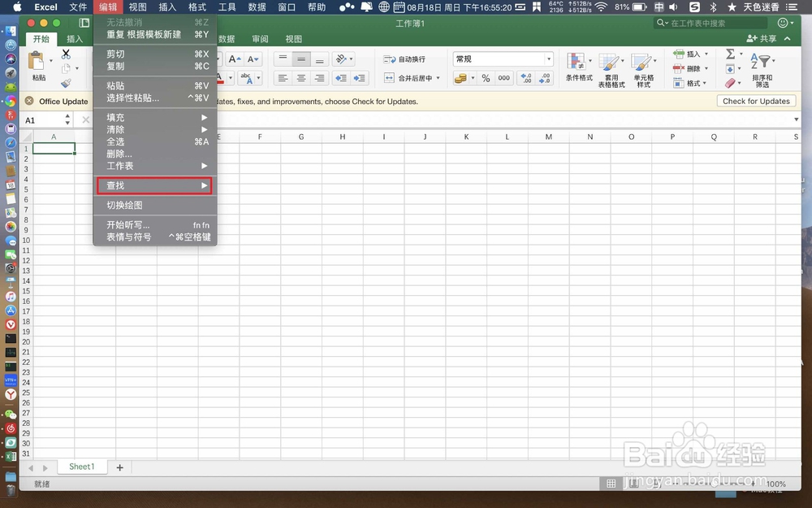Viewport: 812px width, 508px height.
Task: Click the AutoSum sigma icon
Action: [730, 54]
